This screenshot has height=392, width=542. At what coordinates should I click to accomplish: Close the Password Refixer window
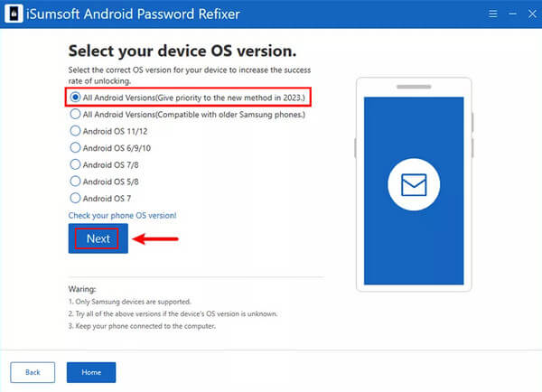(x=532, y=14)
